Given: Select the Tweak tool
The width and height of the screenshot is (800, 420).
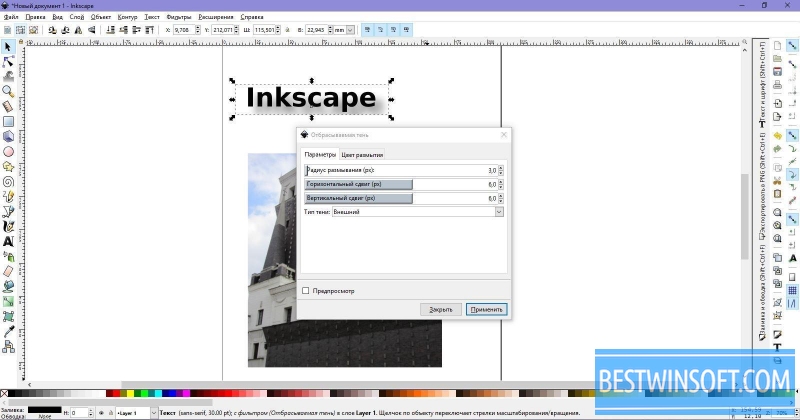Looking at the screenshot, I should (8, 77).
